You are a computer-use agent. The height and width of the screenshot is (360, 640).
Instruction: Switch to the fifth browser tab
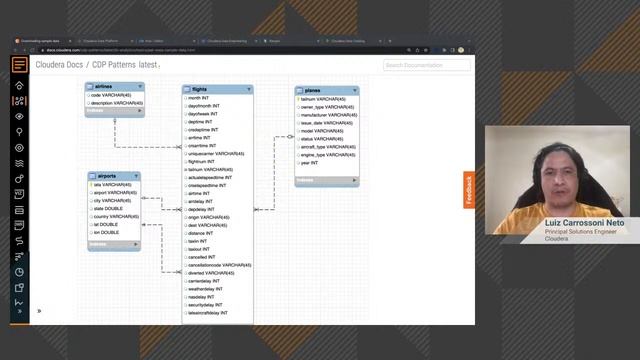pyautogui.click(x=290, y=41)
